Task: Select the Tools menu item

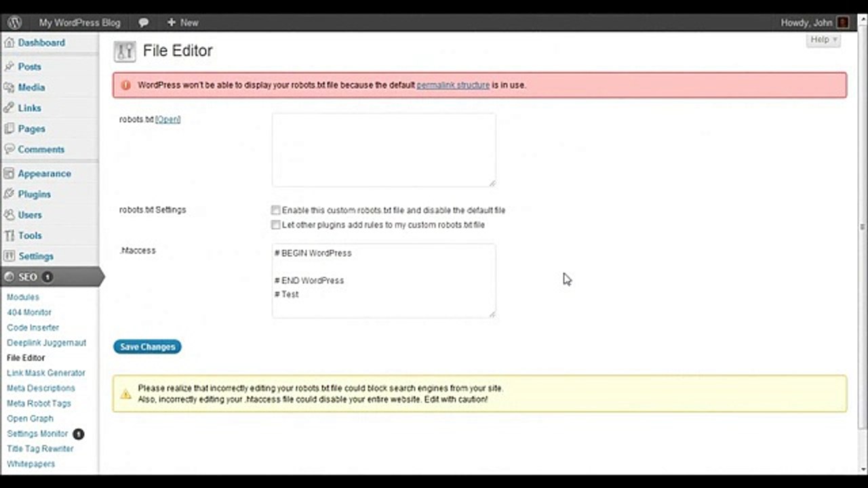Action: click(x=30, y=235)
